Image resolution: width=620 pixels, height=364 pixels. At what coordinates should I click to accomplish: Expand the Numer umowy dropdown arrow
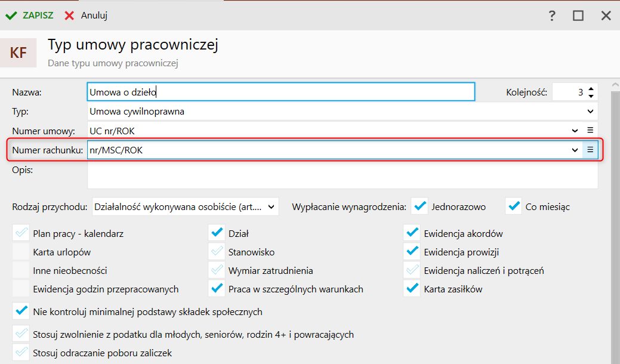coord(575,130)
